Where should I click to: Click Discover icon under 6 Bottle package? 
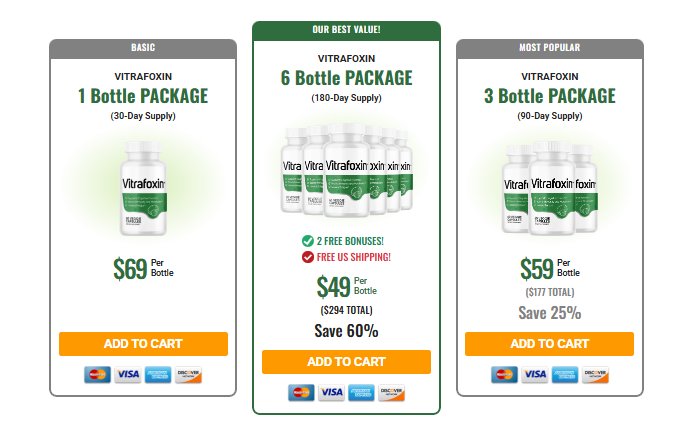391,393
